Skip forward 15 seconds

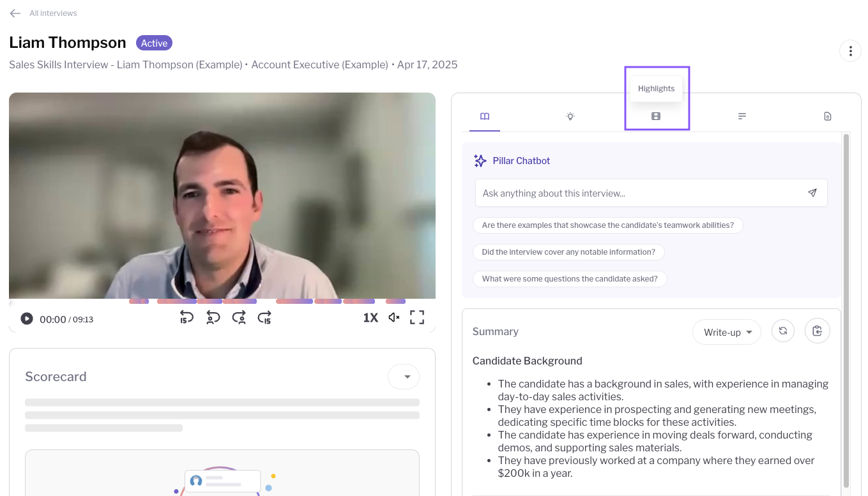click(264, 317)
